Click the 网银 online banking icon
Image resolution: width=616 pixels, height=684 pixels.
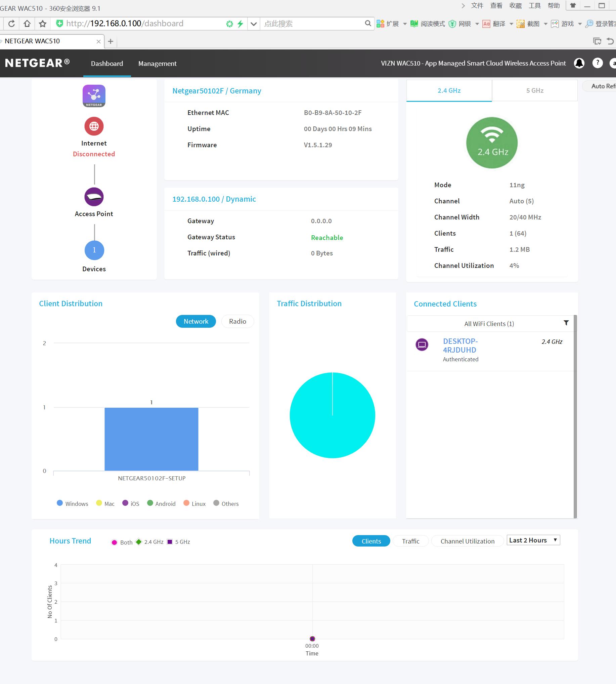tap(452, 24)
